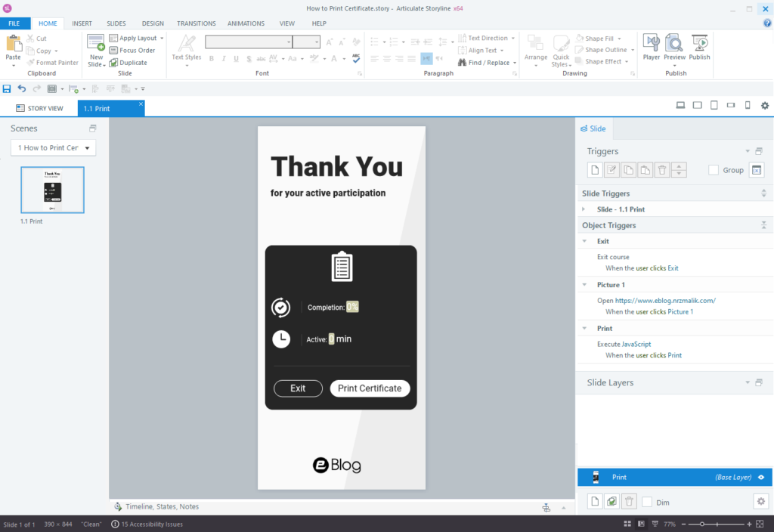This screenshot has width=774, height=532.
Task: Open the eblog.nrzmalik.com URL link
Action: pyautogui.click(x=665, y=300)
